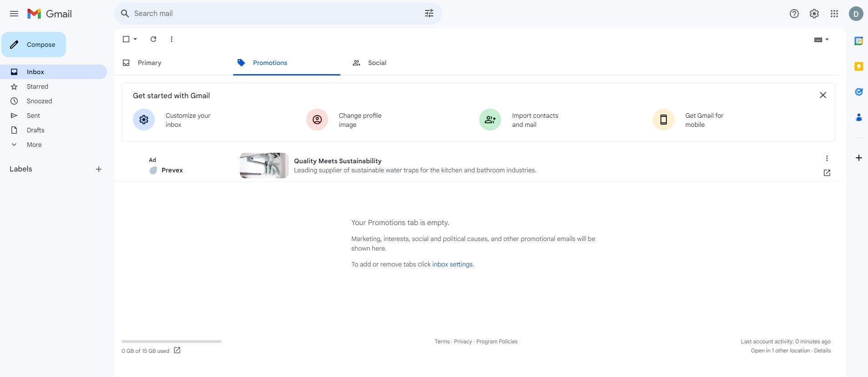Click the Change profile image icon
This screenshot has width=868, height=377.
317,120
